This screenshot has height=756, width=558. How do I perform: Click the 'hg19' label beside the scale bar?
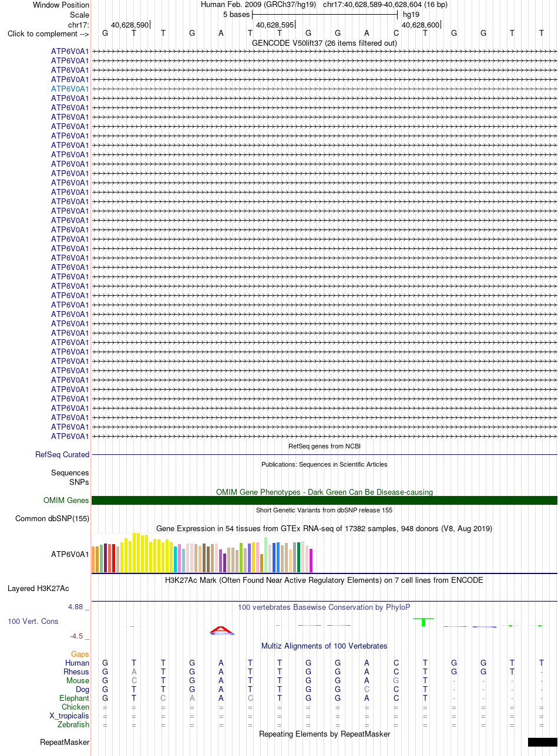[x=411, y=15]
